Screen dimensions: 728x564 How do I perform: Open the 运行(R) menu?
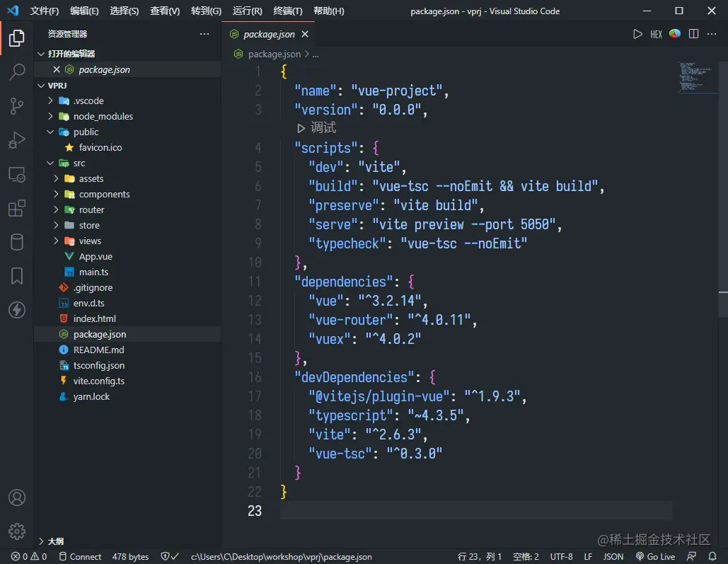247,11
